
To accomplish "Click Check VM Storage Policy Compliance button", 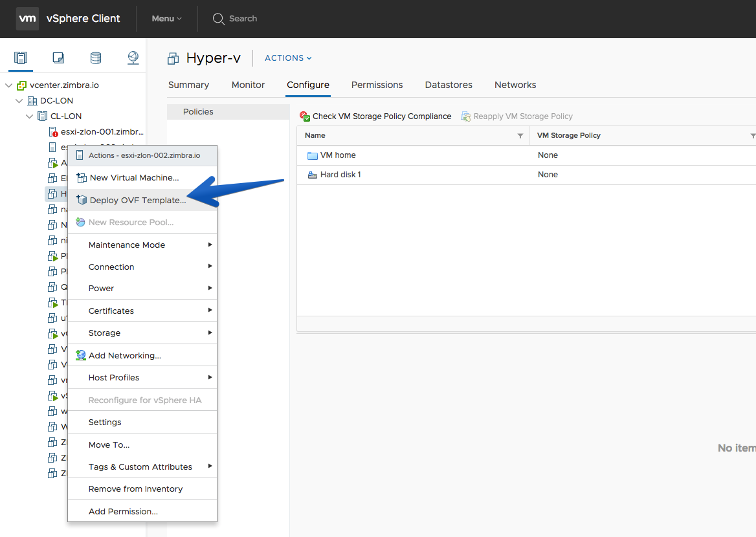I will [375, 116].
